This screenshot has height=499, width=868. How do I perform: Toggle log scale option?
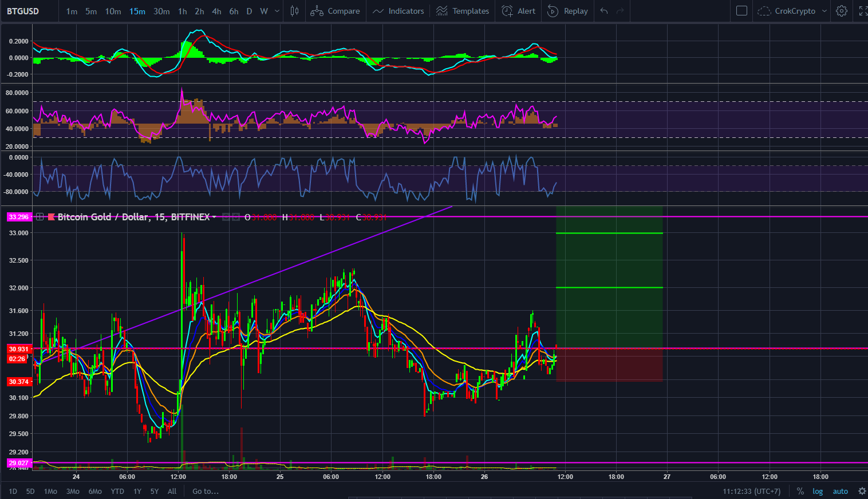point(818,491)
